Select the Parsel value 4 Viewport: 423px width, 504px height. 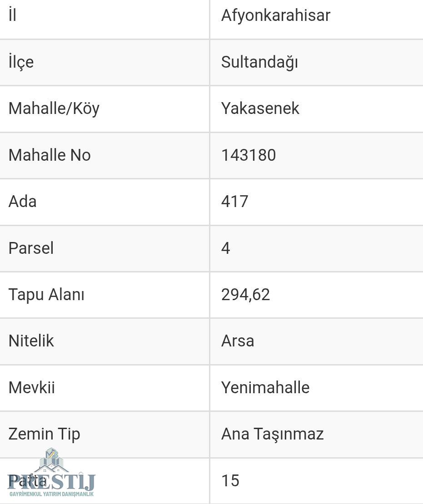225,248
